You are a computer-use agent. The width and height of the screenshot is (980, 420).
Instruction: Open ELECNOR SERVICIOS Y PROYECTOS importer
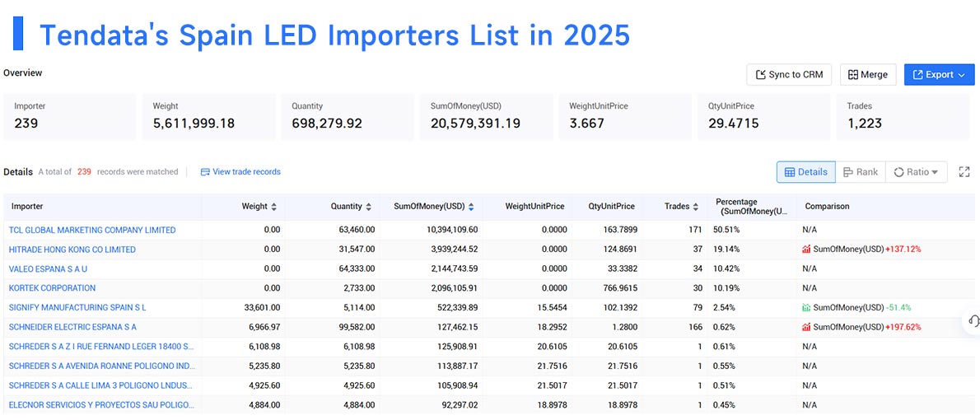point(101,404)
